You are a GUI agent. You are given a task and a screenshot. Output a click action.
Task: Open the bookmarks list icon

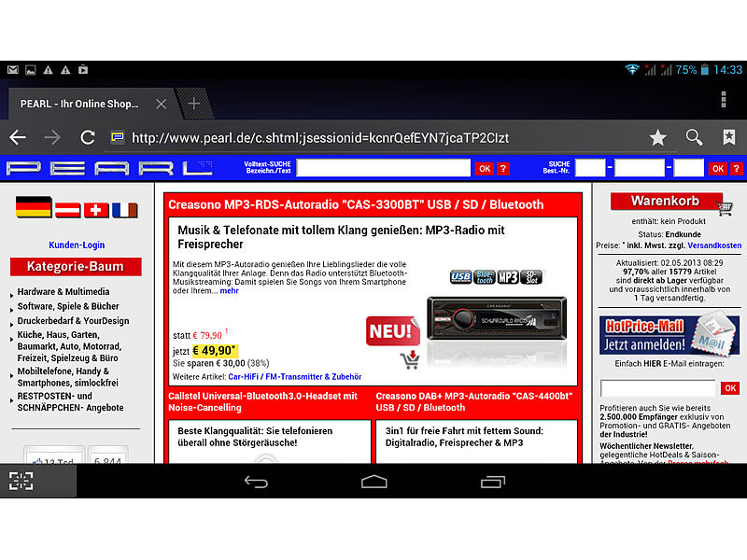pos(729,137)
